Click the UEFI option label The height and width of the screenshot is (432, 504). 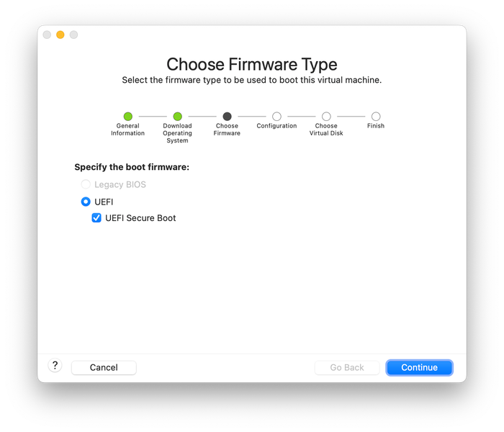click(104, 202)
